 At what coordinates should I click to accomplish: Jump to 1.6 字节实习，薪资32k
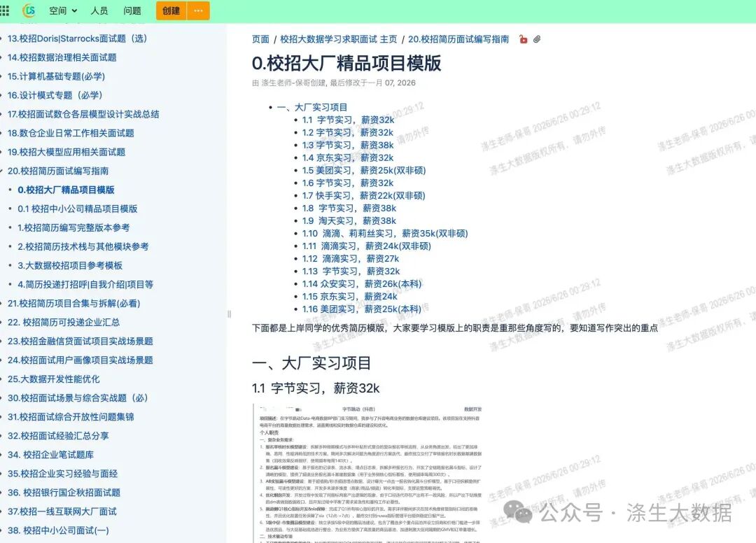pyautogui.click(x=348, y=183)
